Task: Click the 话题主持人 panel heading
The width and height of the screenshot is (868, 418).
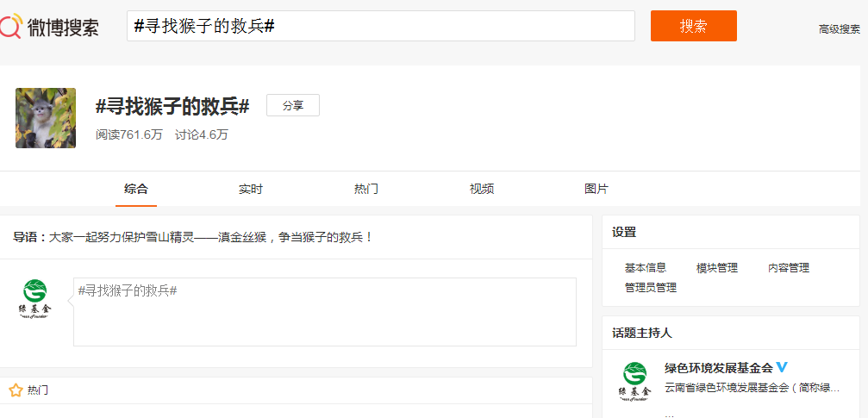Action: [x=642, y=333]
